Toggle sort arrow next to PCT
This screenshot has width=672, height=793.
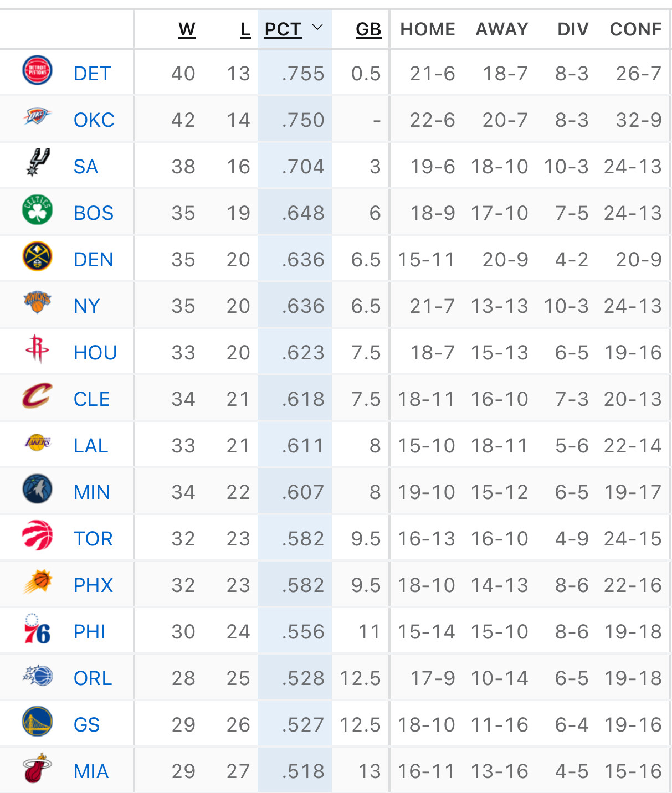point(317,28)
